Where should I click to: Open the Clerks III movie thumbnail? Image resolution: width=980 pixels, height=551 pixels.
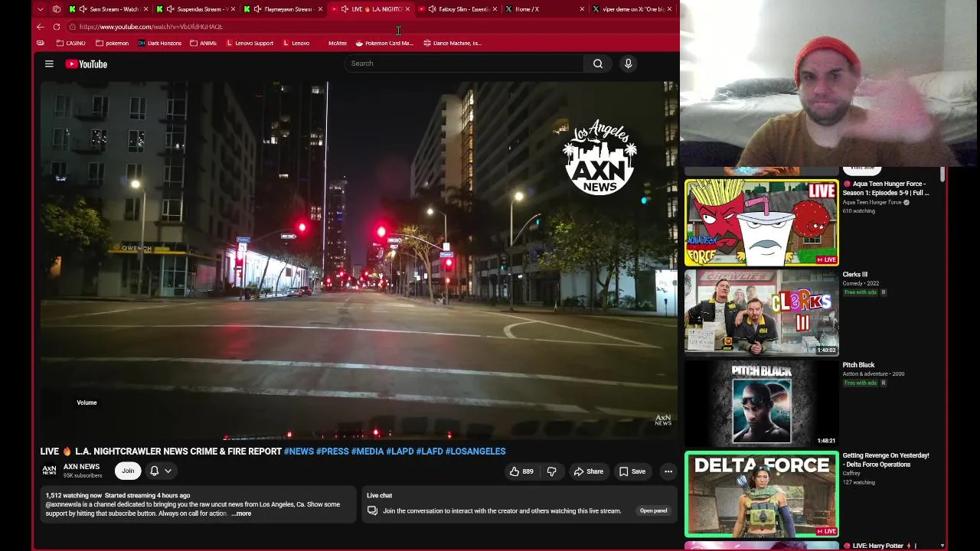pos(762,313)
